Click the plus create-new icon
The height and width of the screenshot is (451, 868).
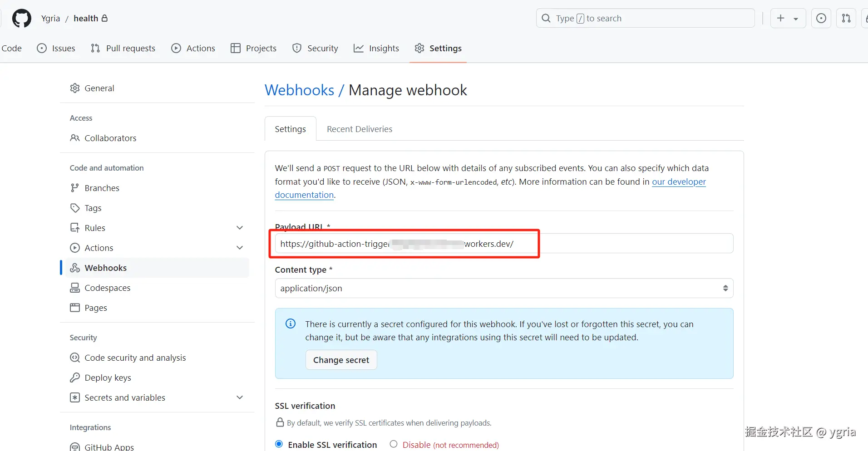[781, 18]
